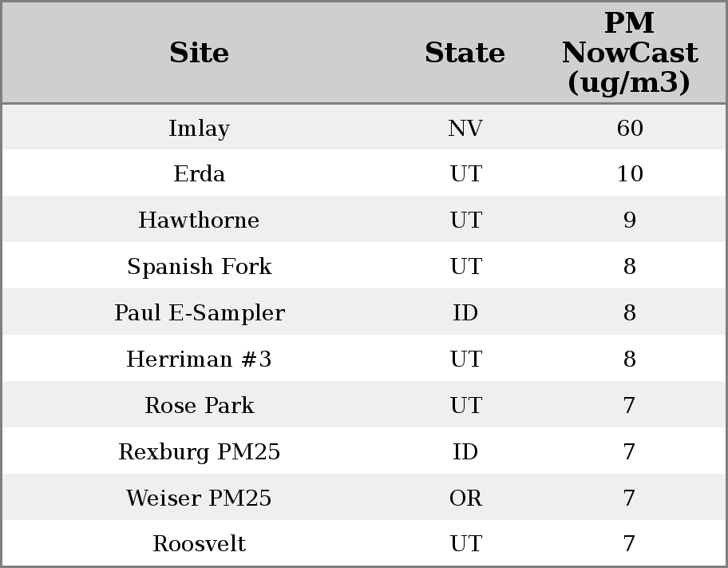Select the Rose Park site cell
The image size is (728, 568).
[x=199, y=406]
